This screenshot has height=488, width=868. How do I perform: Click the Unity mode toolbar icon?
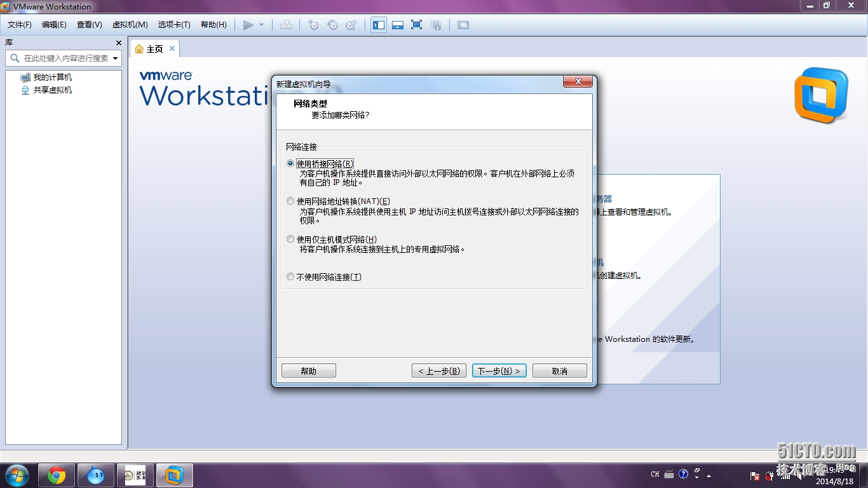coord(436,25)
